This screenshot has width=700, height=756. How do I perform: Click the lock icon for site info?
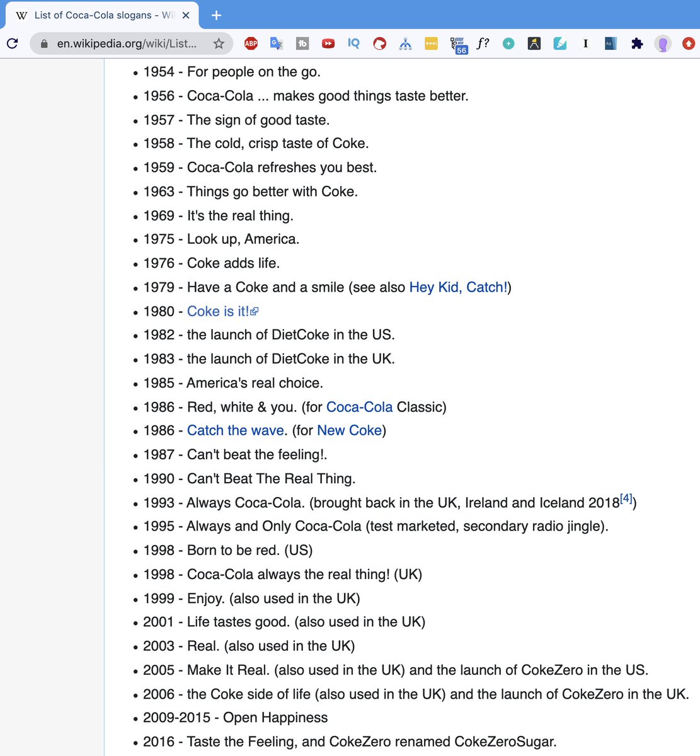pyautogui.click(x=43, y=44)
